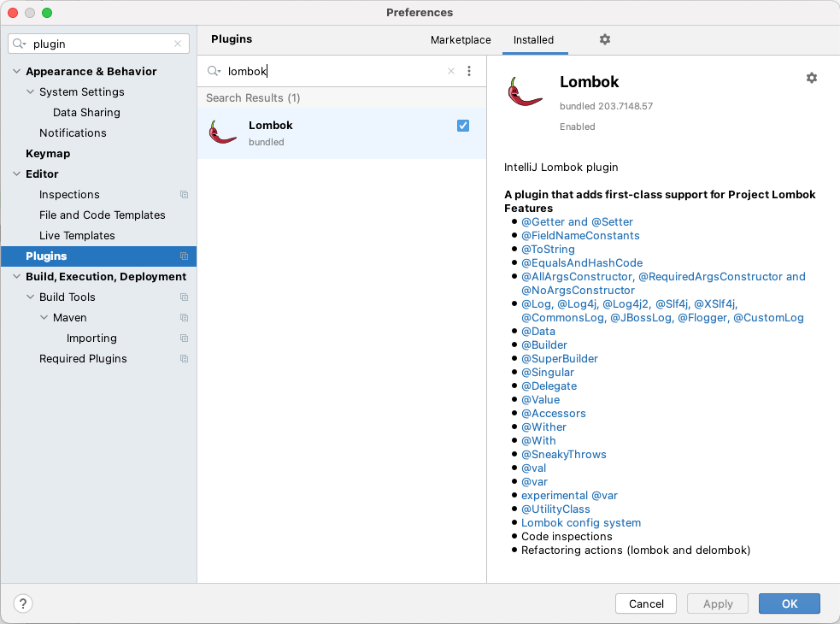Image resolution: width=840 pixels, height=624 pixels.
Task: Open the @Data link
Action: tap(538, 332)
